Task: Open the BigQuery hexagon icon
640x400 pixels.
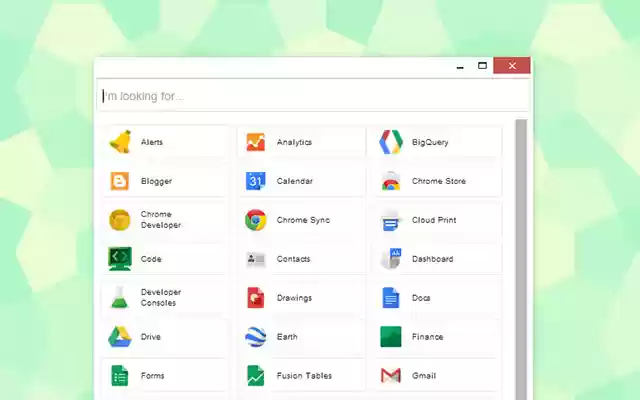Action: click(391, 142)
